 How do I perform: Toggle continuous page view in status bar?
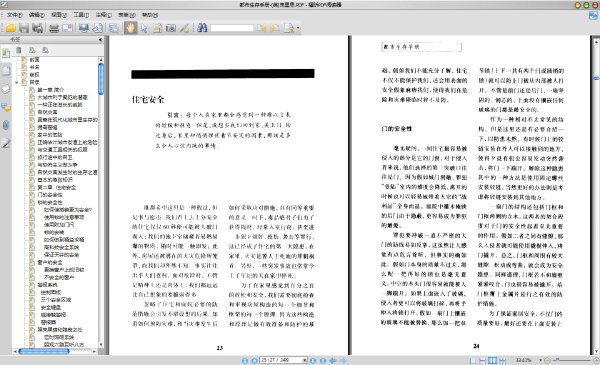click(483, 360)
